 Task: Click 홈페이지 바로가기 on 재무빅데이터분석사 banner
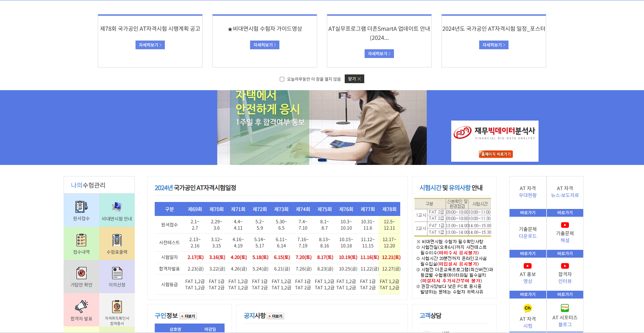496,154
